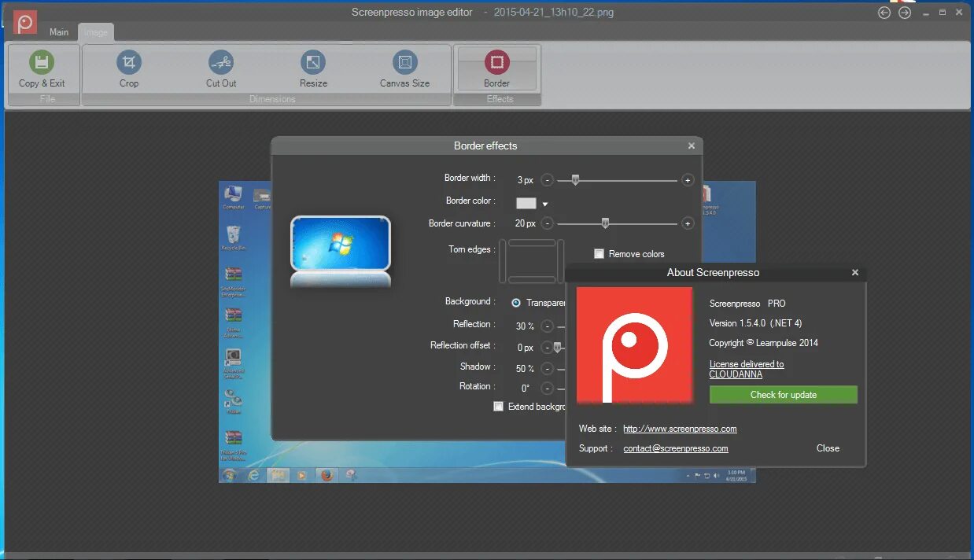Screen dimensions: 974x560
Task: Close the Border effects dialog
Action: 692,146
